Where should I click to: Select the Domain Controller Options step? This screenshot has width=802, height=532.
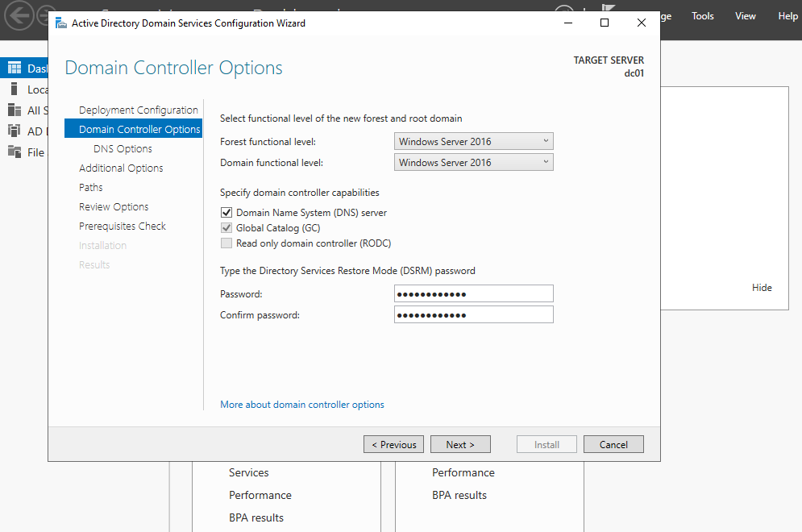tap(134, 129)
